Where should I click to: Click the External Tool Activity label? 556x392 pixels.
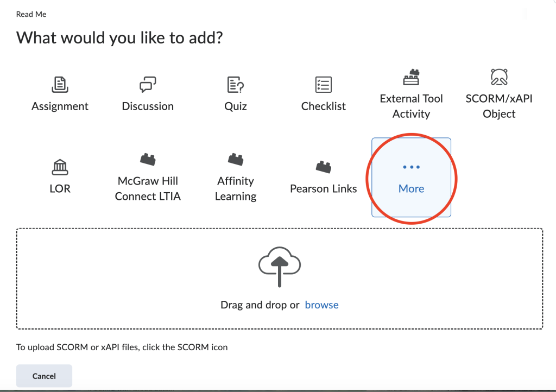[x=412, y=106]
